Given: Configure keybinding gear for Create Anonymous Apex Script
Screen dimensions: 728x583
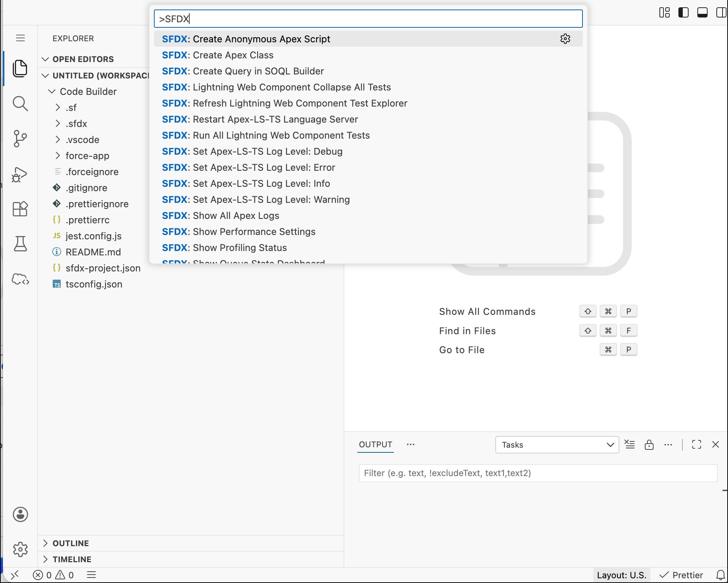Looking at the screenshot, I should [565, 39].
